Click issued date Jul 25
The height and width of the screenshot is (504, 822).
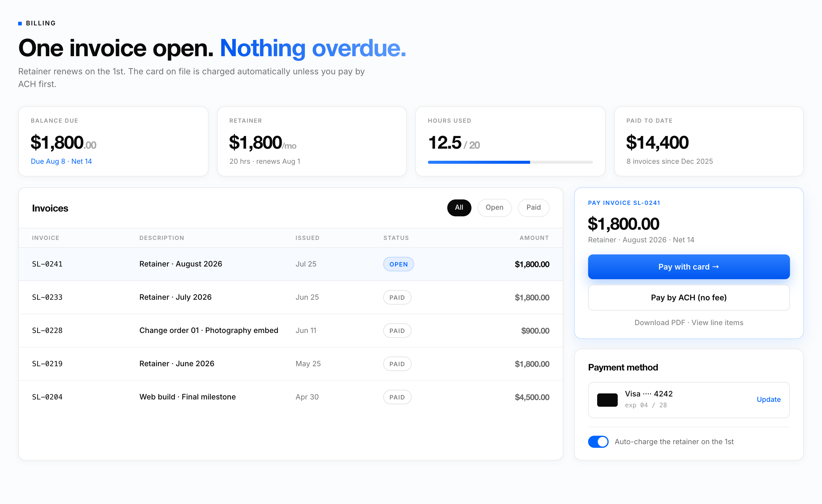coord(306,264)
